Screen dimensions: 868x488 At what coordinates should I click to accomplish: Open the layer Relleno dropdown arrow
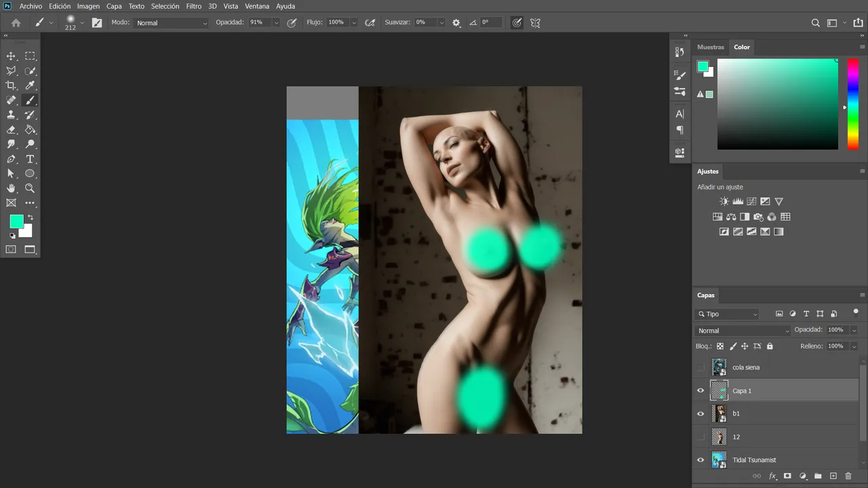pyautogui.click(x=854, y=346)
